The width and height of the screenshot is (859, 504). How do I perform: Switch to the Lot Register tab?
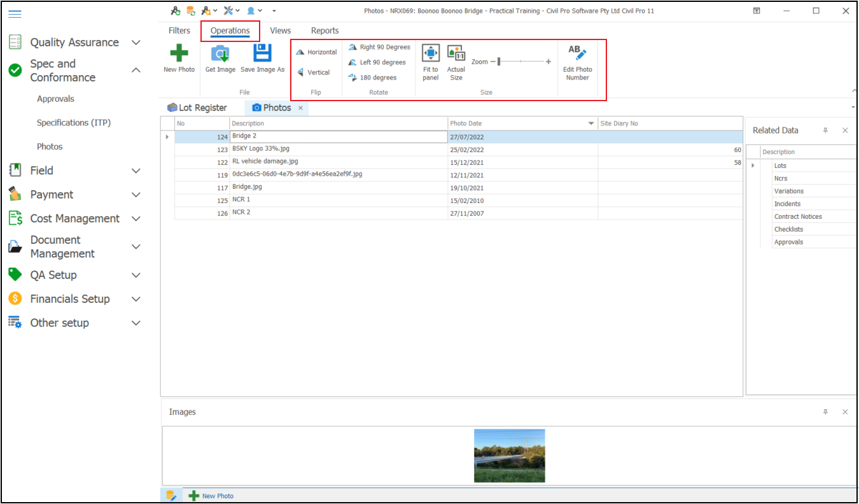click(197, 108)
